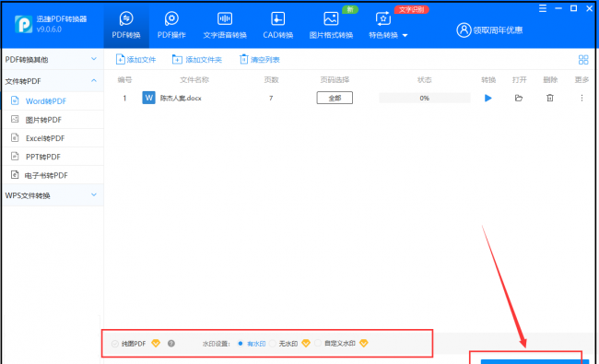Click the 清空列表 button
The height and width of the screenshot is (364, 599).
260,60
